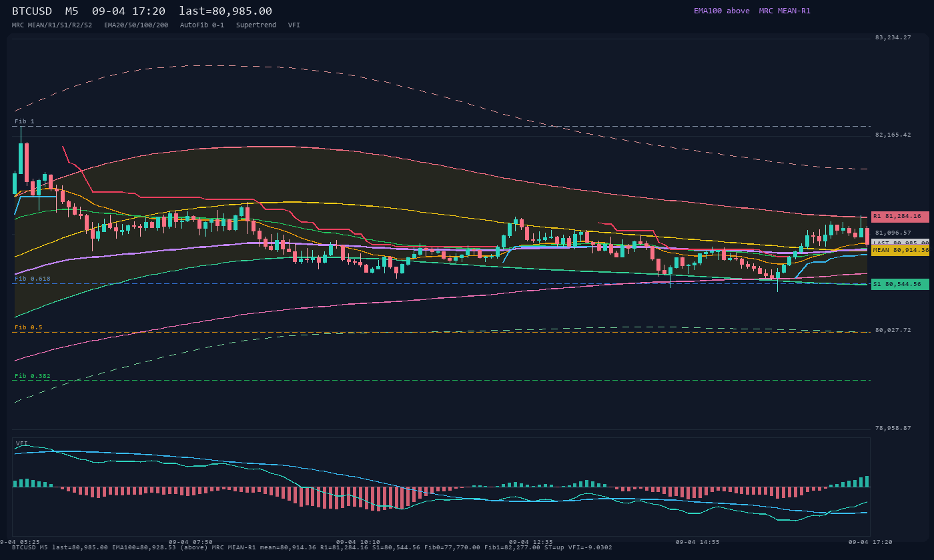Click the 09-04 07:50 time axis label
Viewport: 934px width, 560px height.
pyautogui.click(x=191, y=542)
